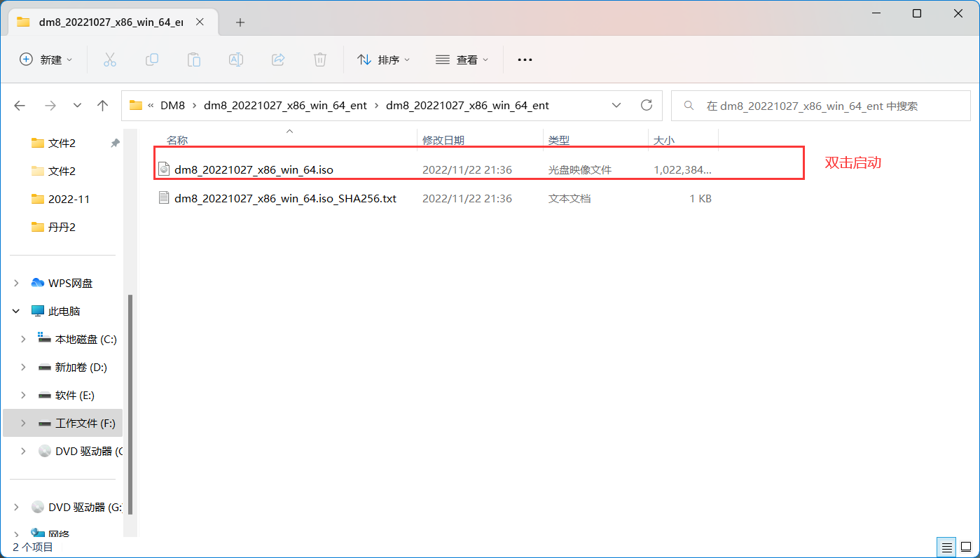
Task: Click the Delete trash can icon
Action: 320,60
